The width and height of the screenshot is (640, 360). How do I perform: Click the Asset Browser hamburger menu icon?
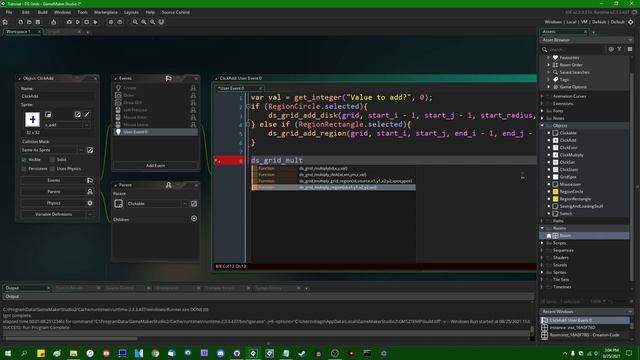click(630, 49)
